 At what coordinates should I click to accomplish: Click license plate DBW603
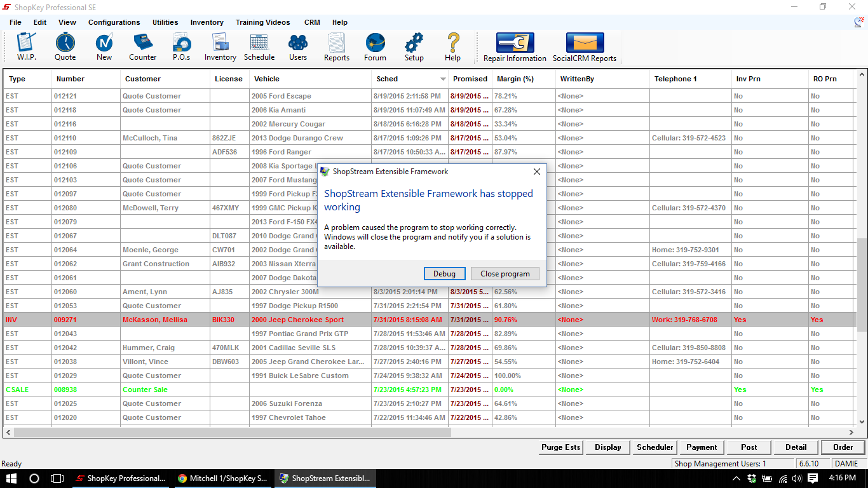click(x=224, y=362)
